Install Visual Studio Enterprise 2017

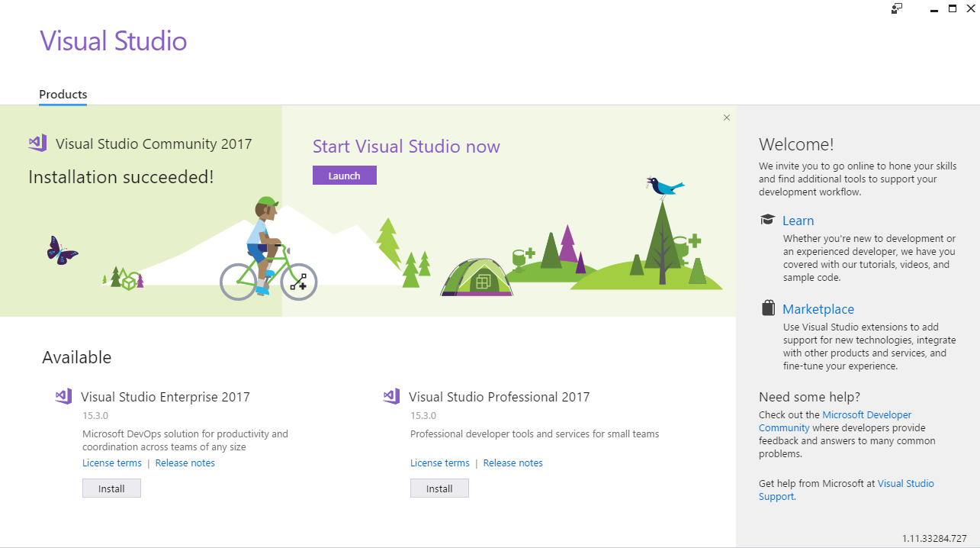(111, 488)
